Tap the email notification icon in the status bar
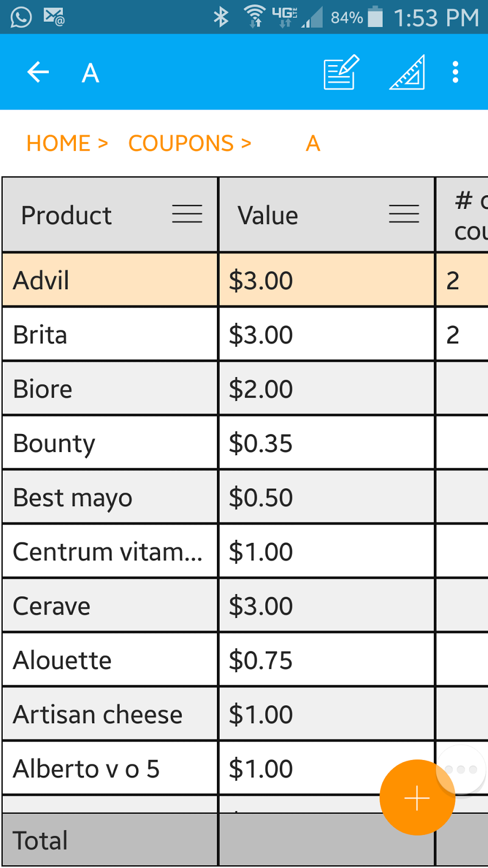 click(54, 16)
